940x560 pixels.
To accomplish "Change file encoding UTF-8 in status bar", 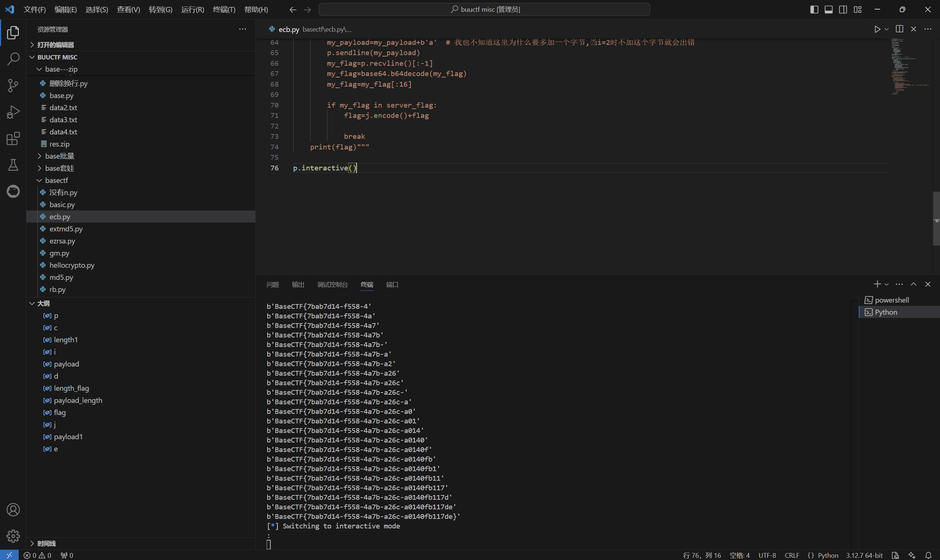I will point(767,555).
